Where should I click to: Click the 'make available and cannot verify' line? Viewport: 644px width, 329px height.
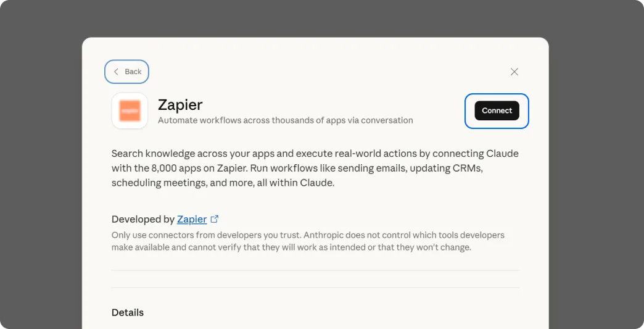coord(291,248)
